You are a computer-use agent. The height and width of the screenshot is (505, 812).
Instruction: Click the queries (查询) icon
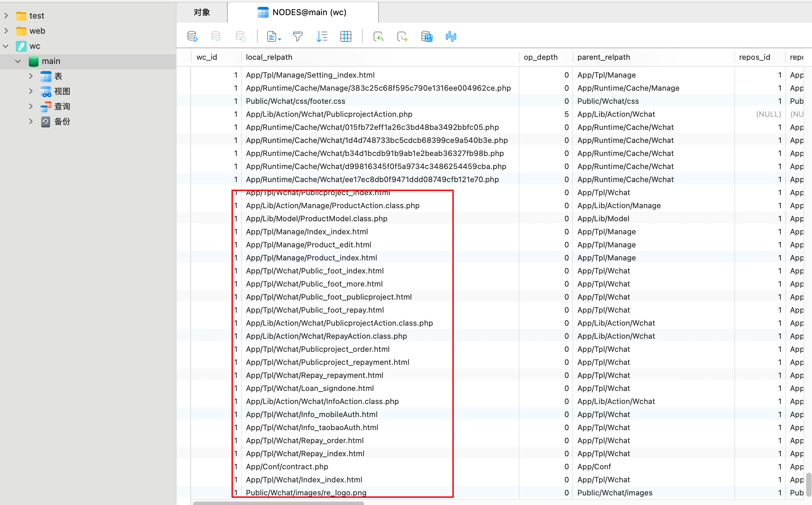[46, 106]
